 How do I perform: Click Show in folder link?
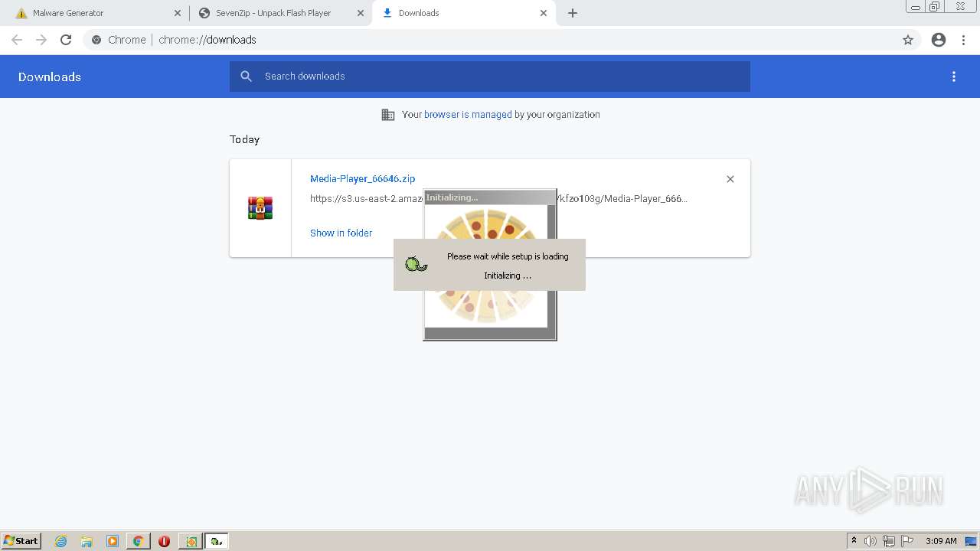[x=341, y=233]
